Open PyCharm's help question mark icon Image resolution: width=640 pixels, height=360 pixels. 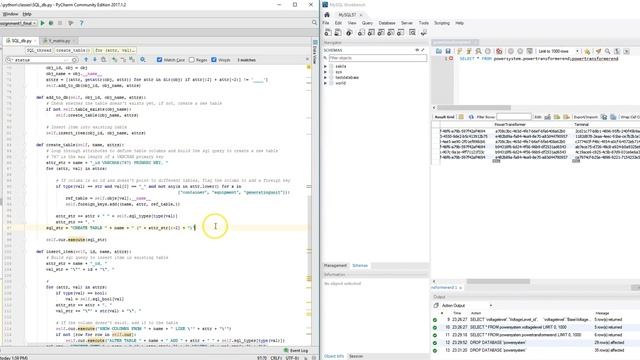(81, 23)
